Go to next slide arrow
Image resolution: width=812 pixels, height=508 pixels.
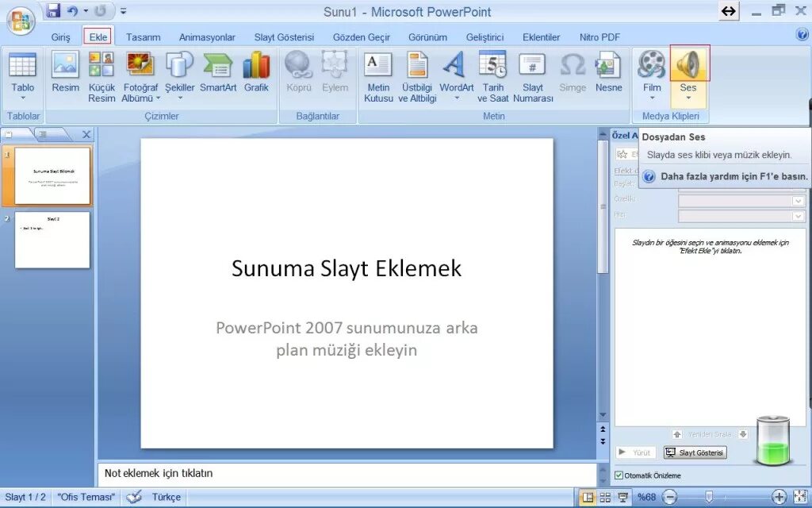click(x=603, y=441)
